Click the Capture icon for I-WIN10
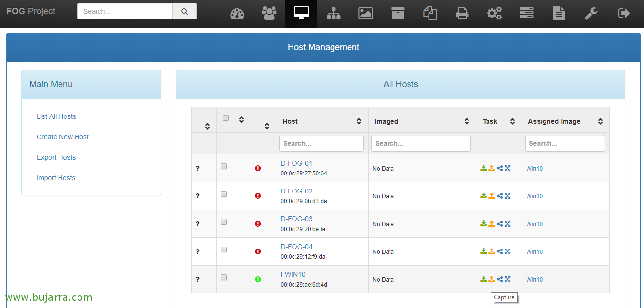This screenshot has height=308, width=644. [x=492, y=279]
